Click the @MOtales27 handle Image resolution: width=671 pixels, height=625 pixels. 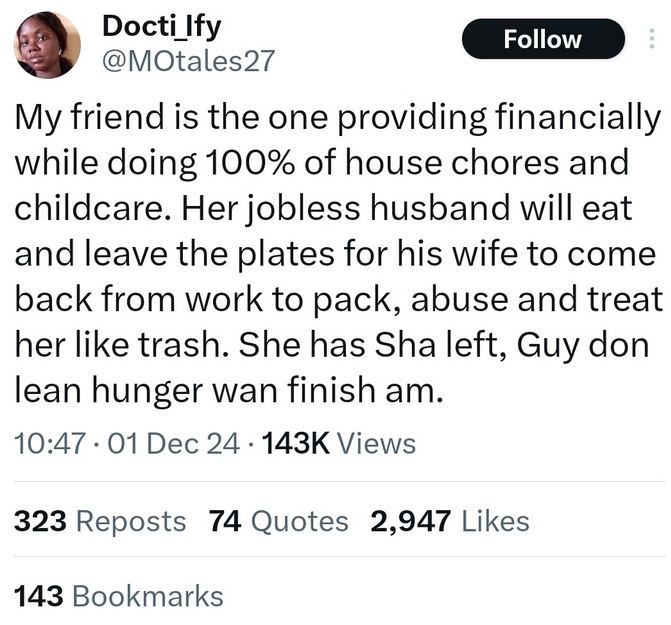pyautogui.click(x=189, y=62)
